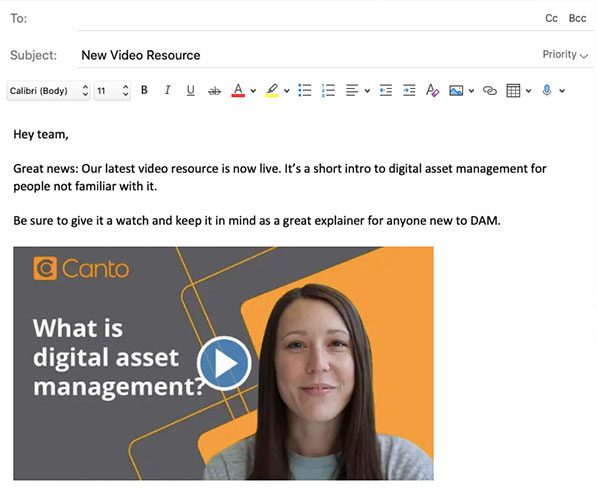597x490 pixels.
Task: Insert a bulleted list
Action: click(x=305, y=91)
